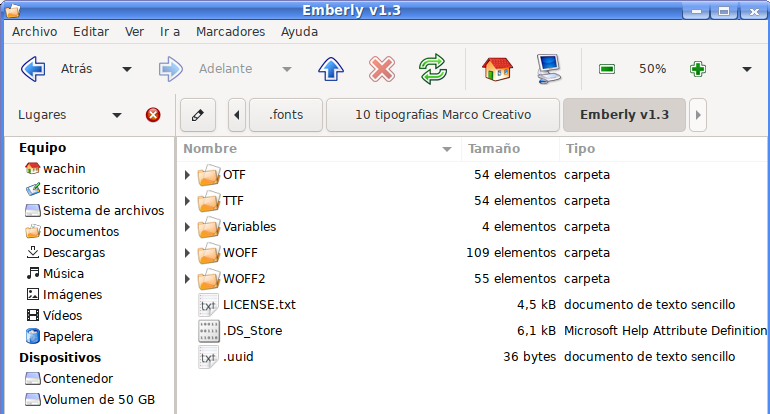Open the Atrás history dropdown arrow
The width and height of the screenshot is (770, 414).
(x=127, y=69)
